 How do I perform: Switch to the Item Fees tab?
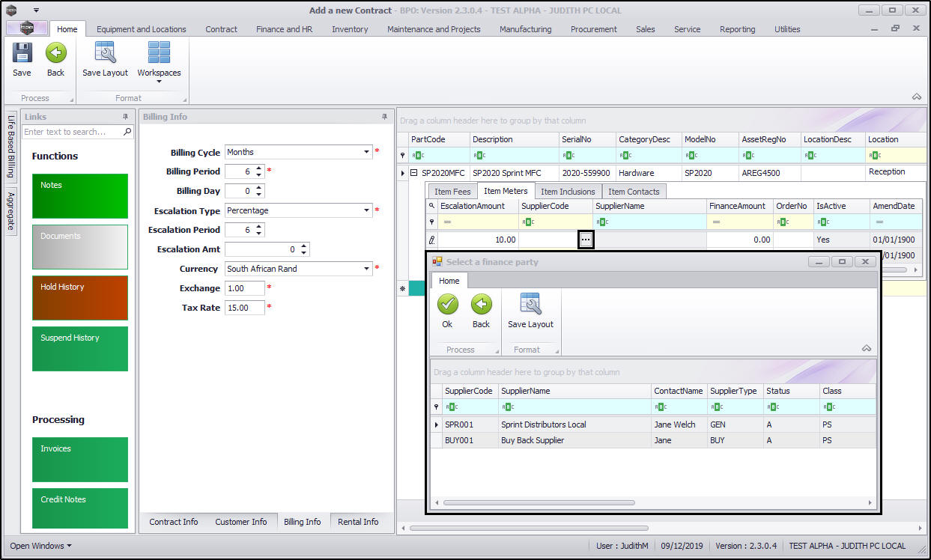pyautogui.click(x=452, y=192)
